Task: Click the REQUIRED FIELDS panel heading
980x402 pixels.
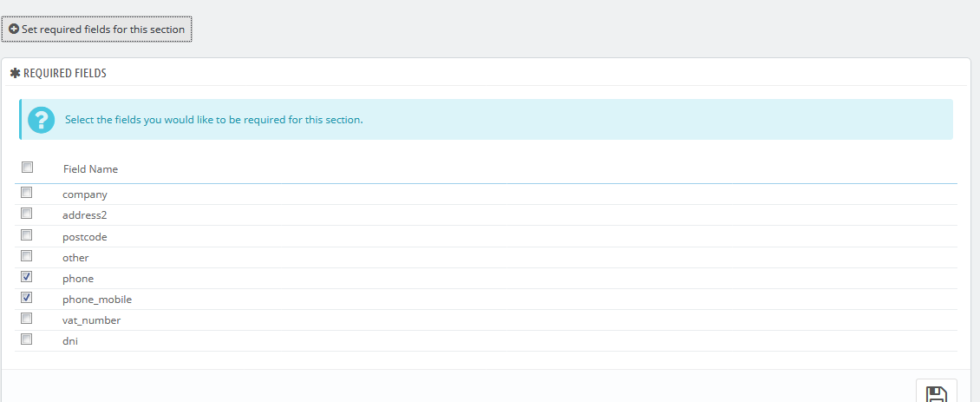Action: point(65,73)
